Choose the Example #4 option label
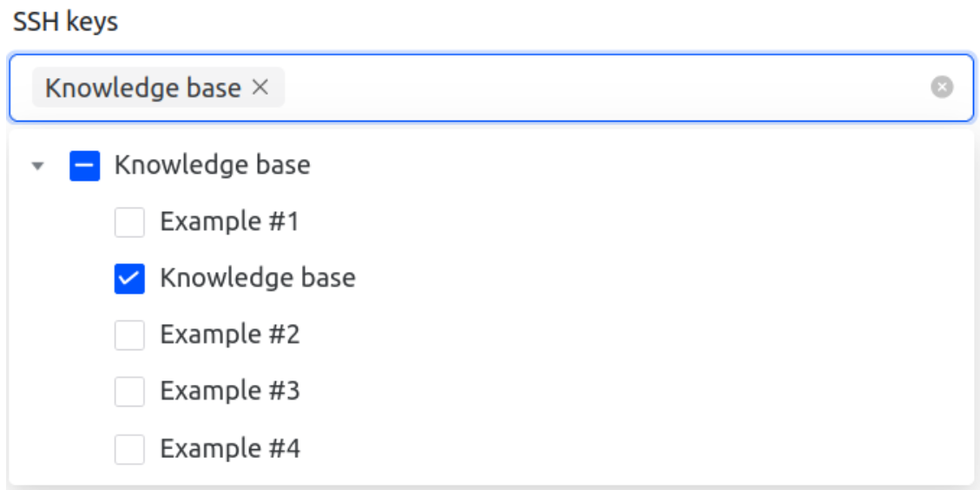Image resolution: width=980 pixels, height=490 pixels. click(230, 448)
